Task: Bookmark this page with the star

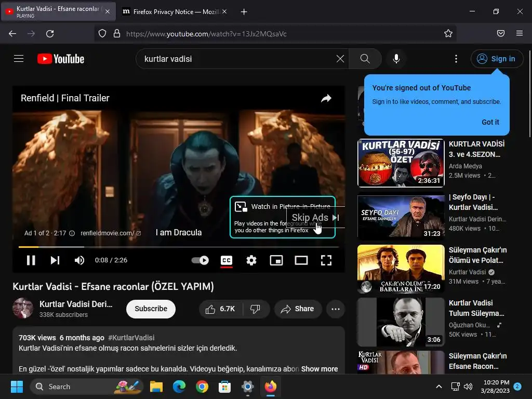Action: [448, 34]
